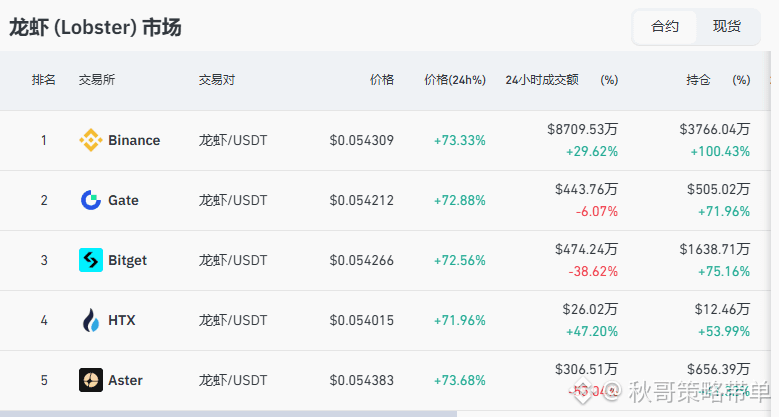The height and width of the screenshot is (417, 779).
Task: Sort by the 交易对 column header
Action: pos(217,80)
